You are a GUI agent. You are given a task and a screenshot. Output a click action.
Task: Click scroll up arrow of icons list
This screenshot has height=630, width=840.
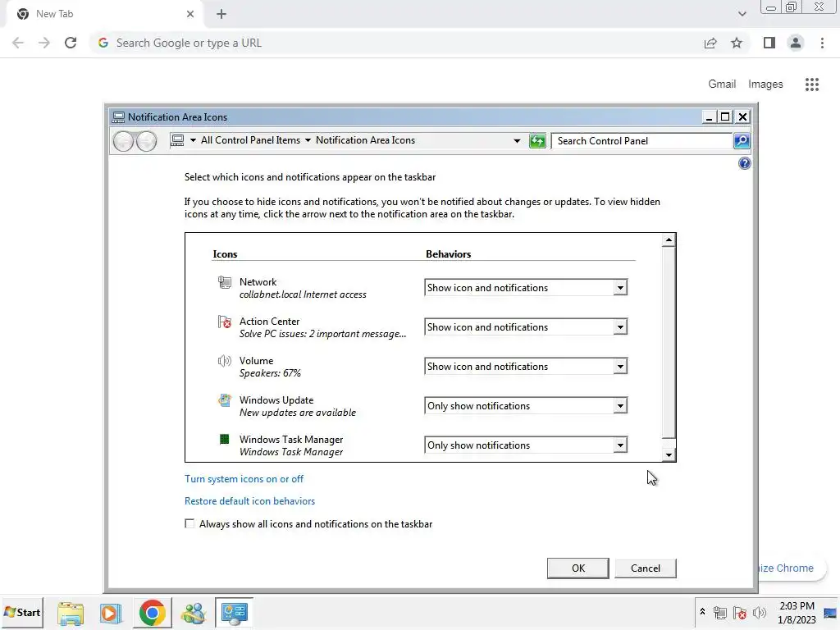pyautogui.click(x=669, y=240)
